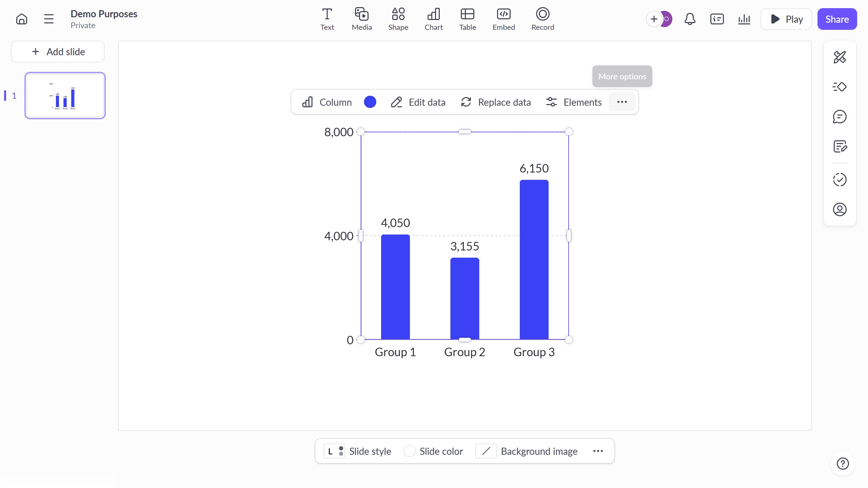868x488 pixels.
Task: Open Slide style selector
Action: (x=358, y=451)
